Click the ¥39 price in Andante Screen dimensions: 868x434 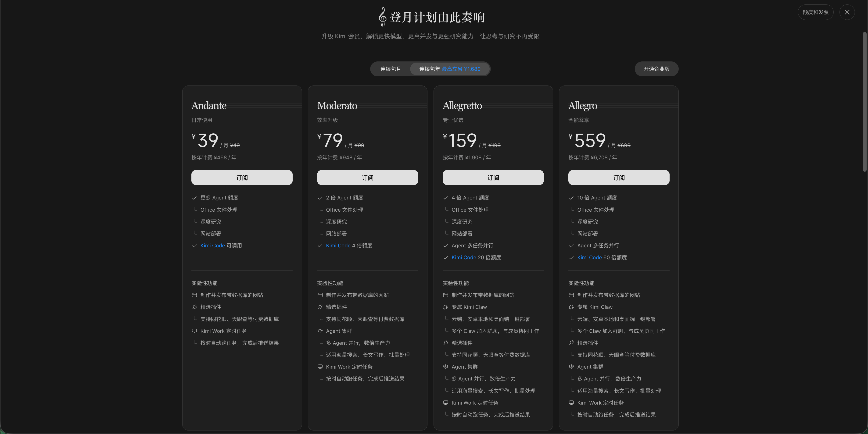[x=205, y=140]
